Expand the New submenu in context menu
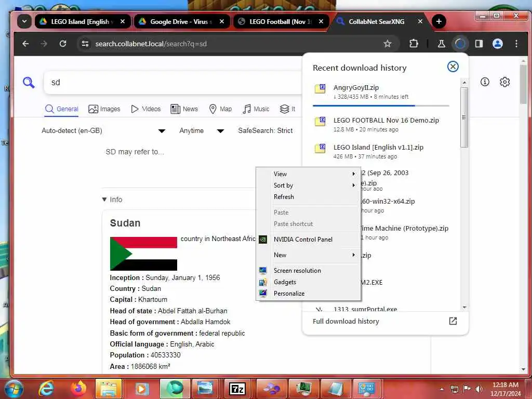 309,255
